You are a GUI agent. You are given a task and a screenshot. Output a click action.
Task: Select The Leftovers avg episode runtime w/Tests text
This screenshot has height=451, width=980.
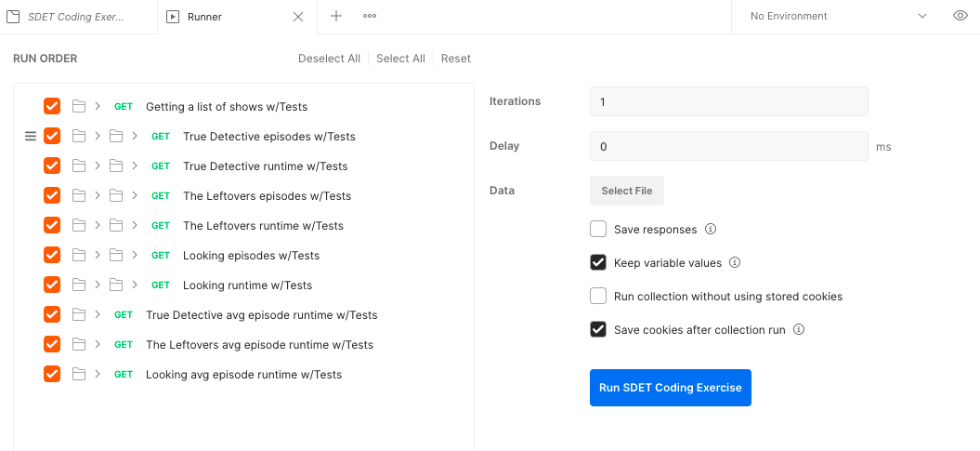point(259,345)
